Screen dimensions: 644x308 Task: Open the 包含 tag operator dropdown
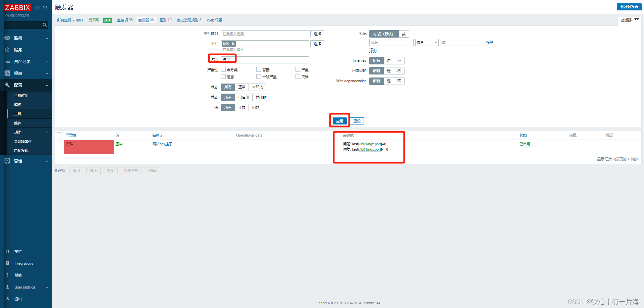[x=427, y=43]
